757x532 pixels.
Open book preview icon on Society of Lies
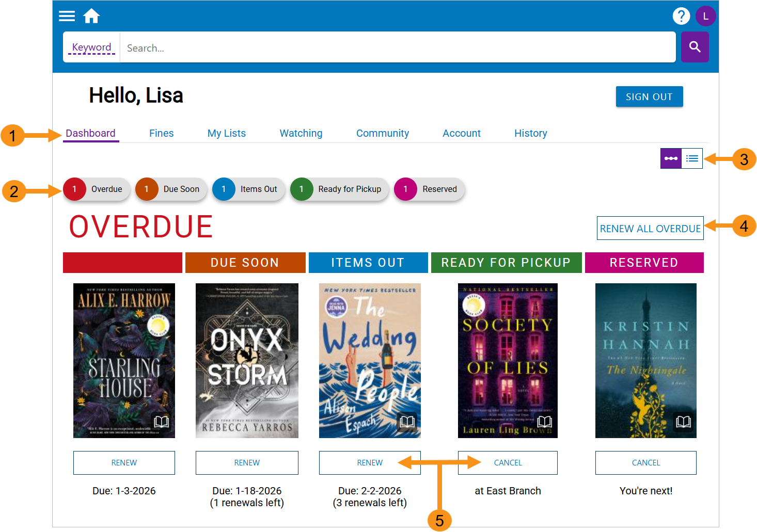544,422
